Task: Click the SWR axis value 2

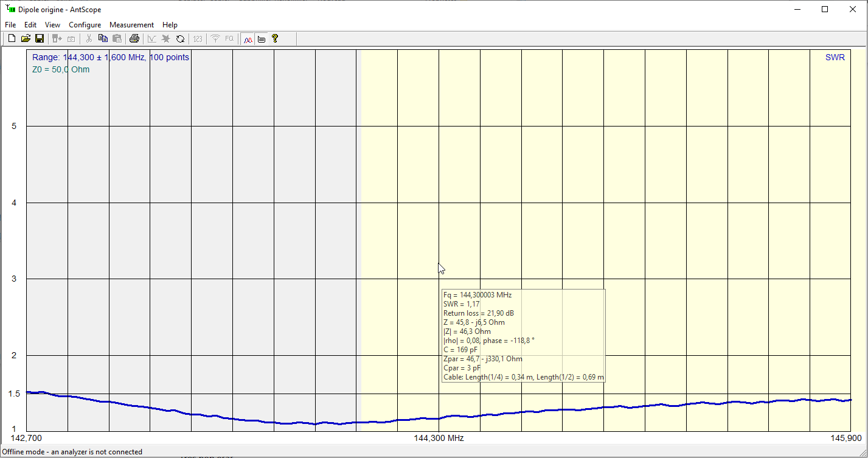Action: (x=14, y=355)
